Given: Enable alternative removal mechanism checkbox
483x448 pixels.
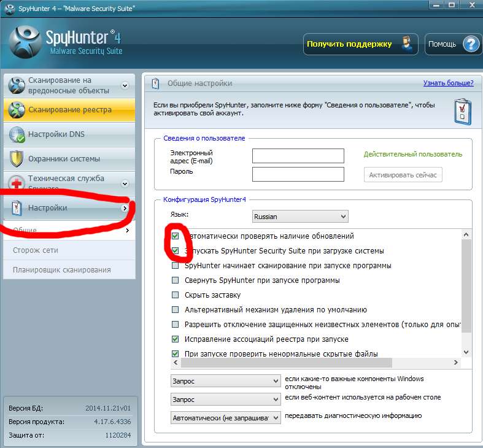Looking at the screenshot, I should [x=176, y=310].
